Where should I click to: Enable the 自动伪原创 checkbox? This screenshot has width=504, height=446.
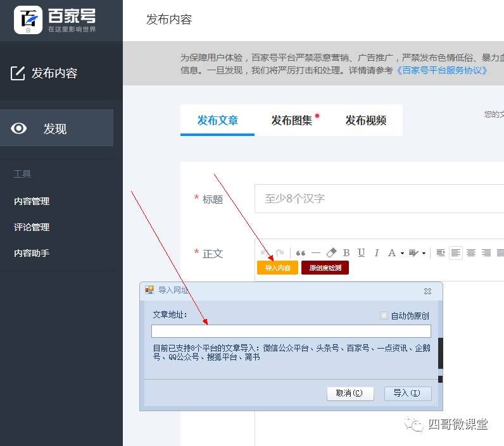(384, 315)
